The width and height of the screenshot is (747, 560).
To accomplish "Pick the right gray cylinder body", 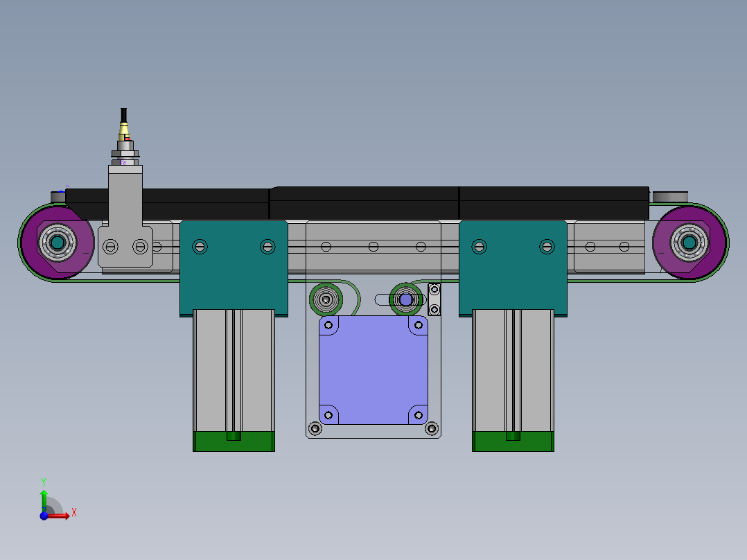I will (513, 371).
